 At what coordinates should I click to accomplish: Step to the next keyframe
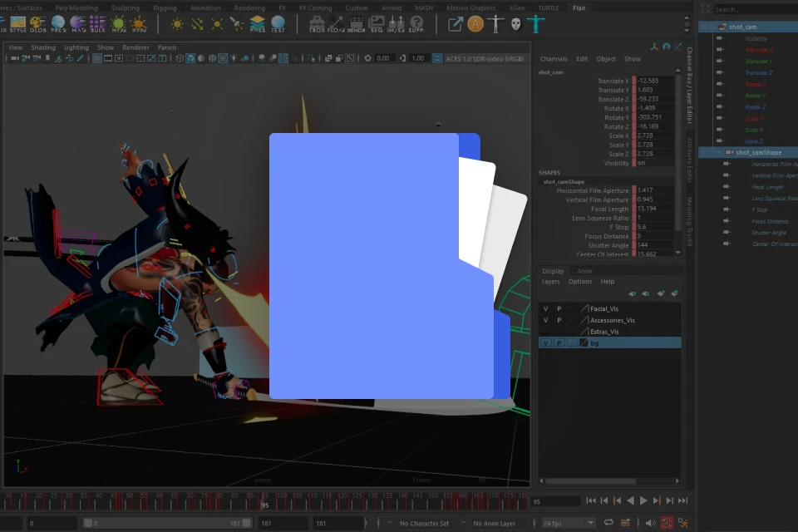pyautogui.click(x=657, y=500)
